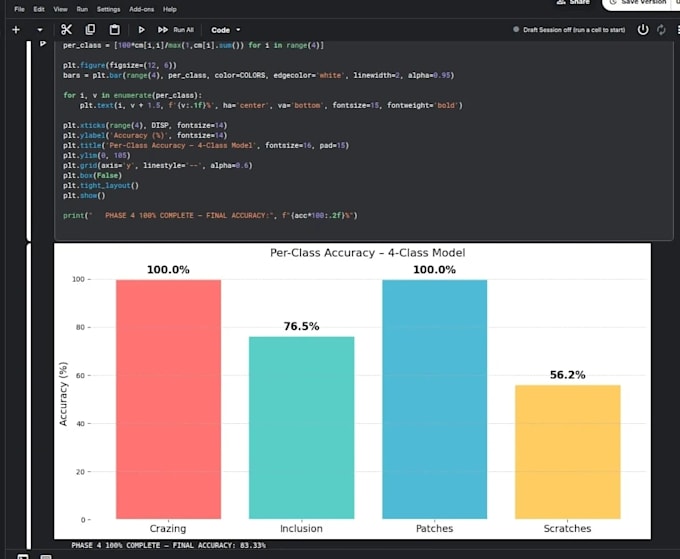Image resolution: width=680 pixels, height=559 pixels.
Task: Open the Help menu
Action: point(170,9)
